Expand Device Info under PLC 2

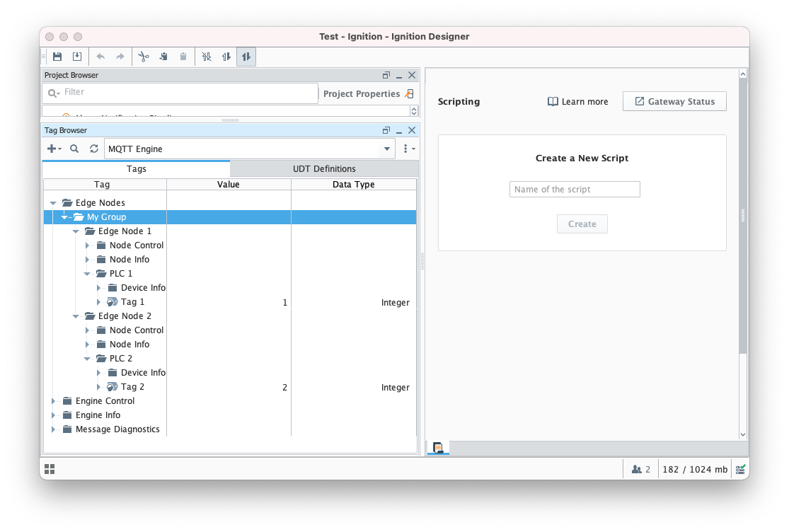click(x=98, y=373)
